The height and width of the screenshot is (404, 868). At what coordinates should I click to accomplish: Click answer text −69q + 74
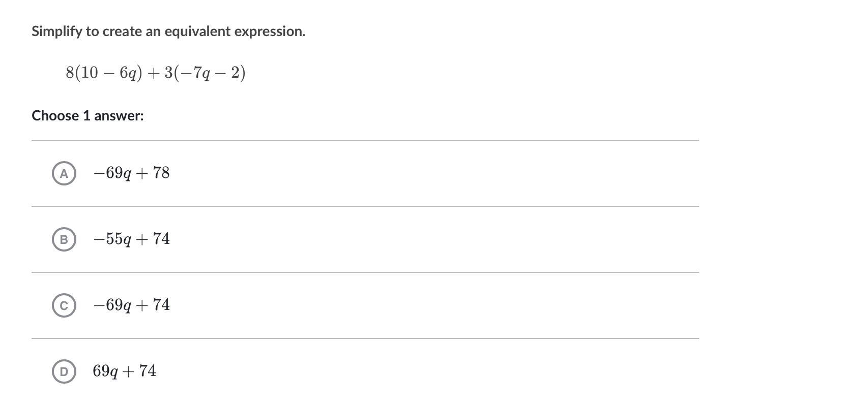(131, 305)
